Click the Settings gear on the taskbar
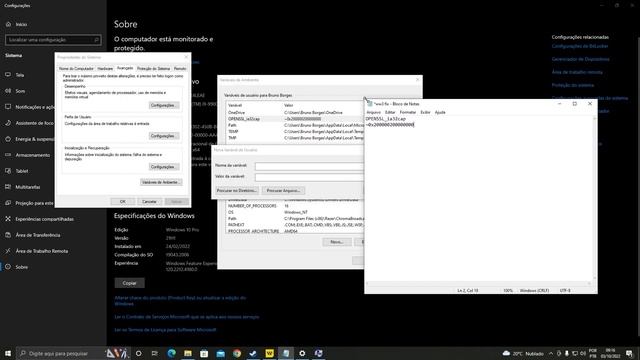Viewport: 640px width, 360px height. tap(302, 353)
